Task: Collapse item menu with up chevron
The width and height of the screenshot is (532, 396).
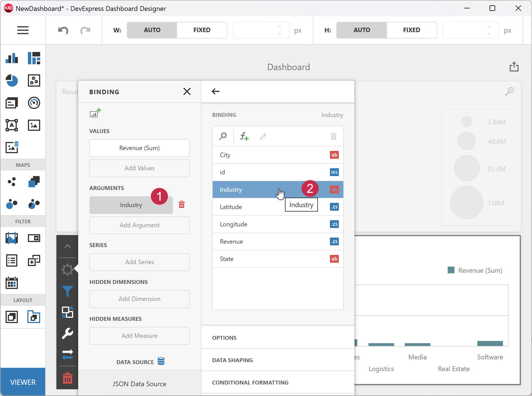Action: 67,246
